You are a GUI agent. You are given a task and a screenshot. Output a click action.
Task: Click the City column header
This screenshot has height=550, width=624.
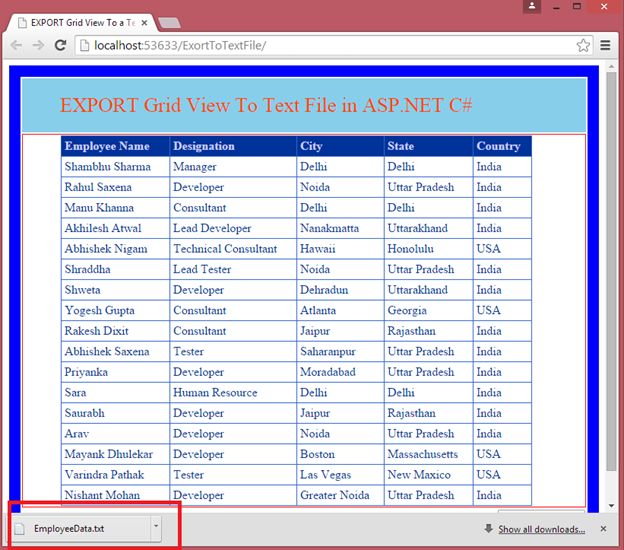[x=341, y=146]
